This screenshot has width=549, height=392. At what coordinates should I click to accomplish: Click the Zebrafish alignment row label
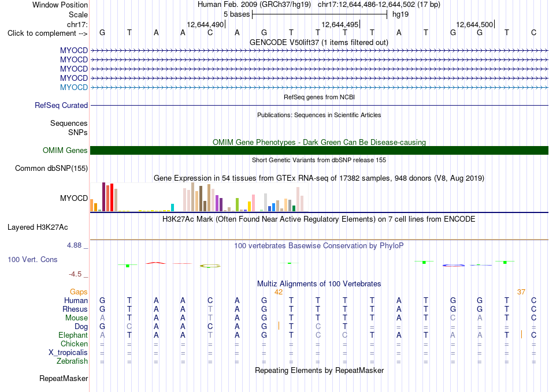[72, 361]
